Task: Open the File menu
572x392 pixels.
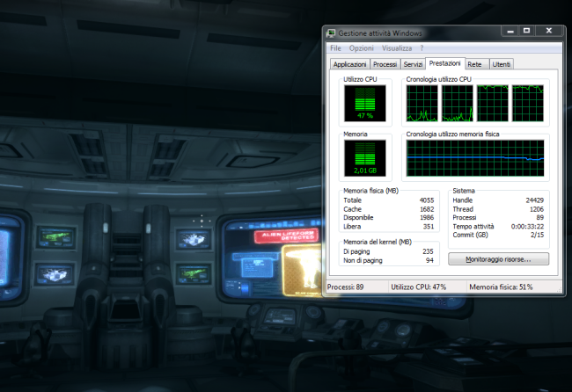Action: coord(336,48)
